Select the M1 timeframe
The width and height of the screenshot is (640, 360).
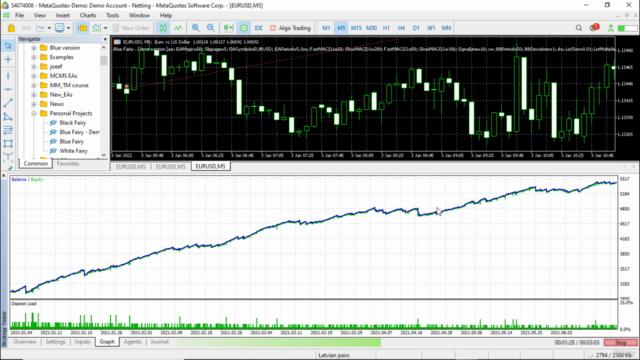(326, 28)
